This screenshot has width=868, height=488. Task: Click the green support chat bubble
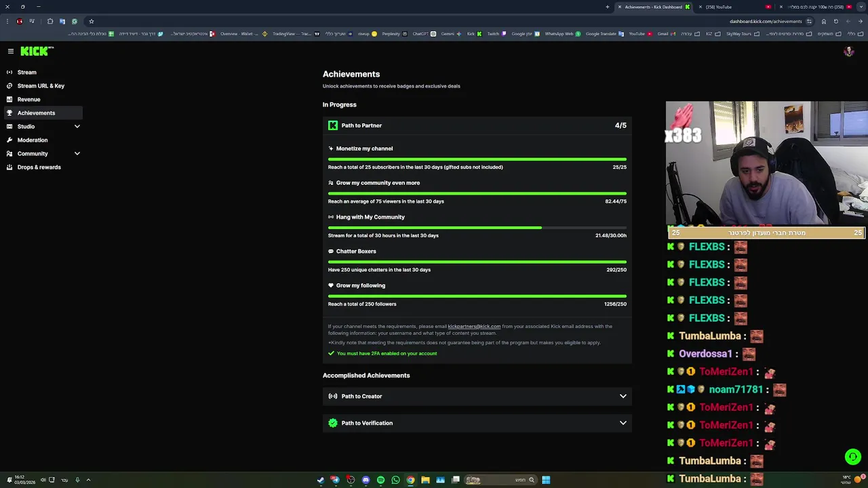coord(852,457)
